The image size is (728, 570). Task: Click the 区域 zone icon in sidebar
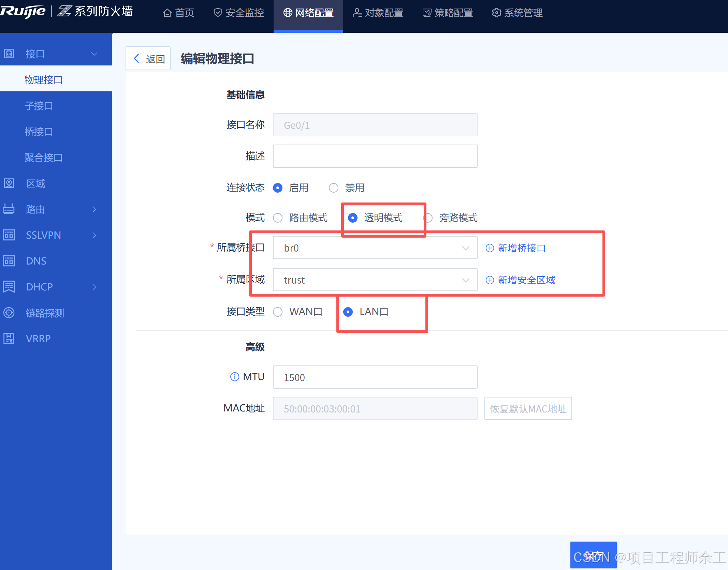click(x=9, y=183)
